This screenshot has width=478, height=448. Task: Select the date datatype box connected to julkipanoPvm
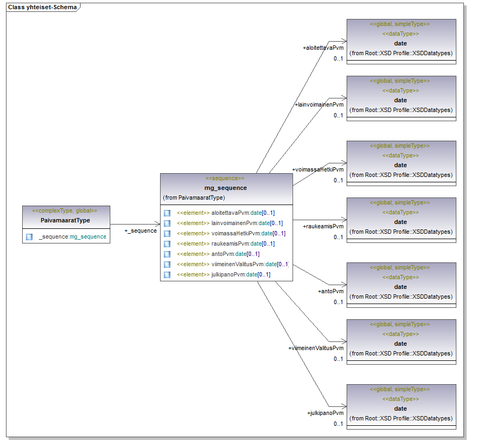coord(401,409)
